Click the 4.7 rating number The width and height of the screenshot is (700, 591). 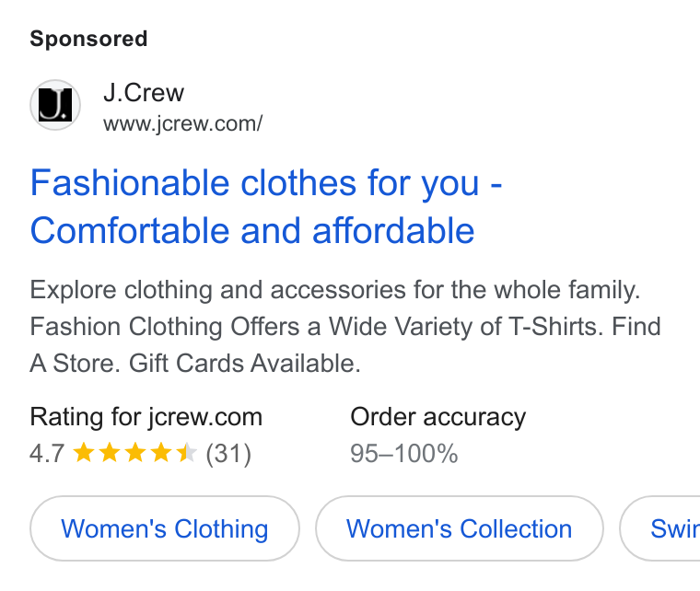point(47,454)
